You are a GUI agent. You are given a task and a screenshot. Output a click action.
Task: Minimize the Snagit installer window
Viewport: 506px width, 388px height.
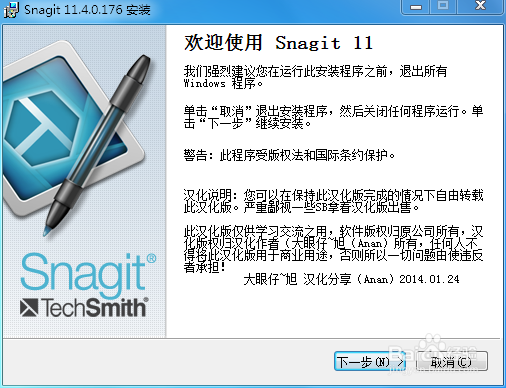tap(416, 7)
